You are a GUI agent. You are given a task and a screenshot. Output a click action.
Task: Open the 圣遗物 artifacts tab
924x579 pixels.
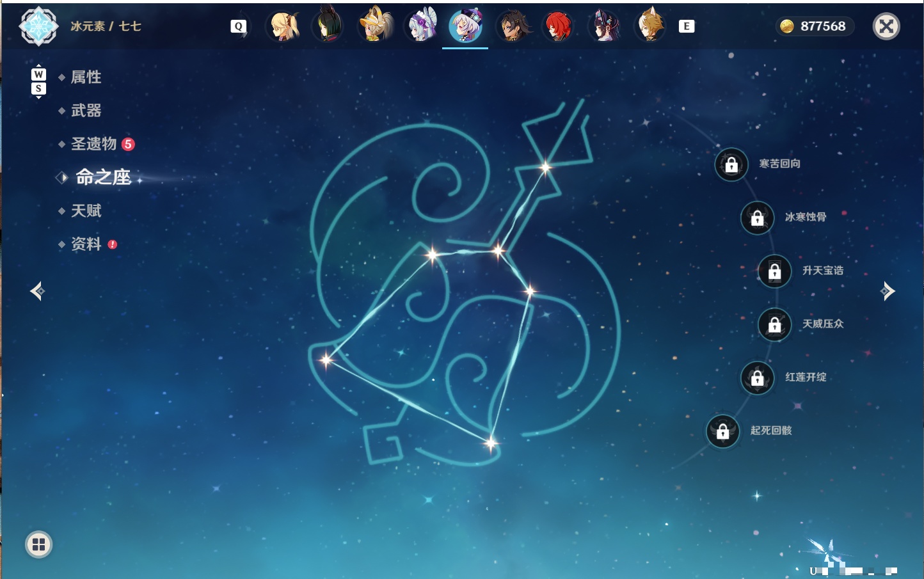pos(93,144)
